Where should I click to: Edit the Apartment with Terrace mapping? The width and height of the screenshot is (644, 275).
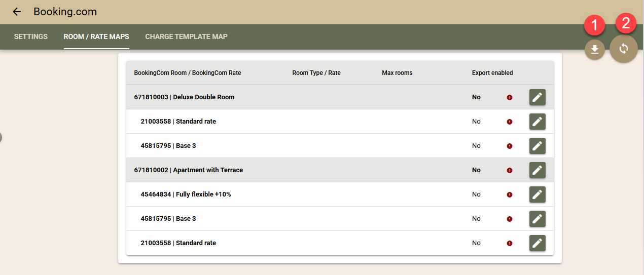[x=538, y=170]
